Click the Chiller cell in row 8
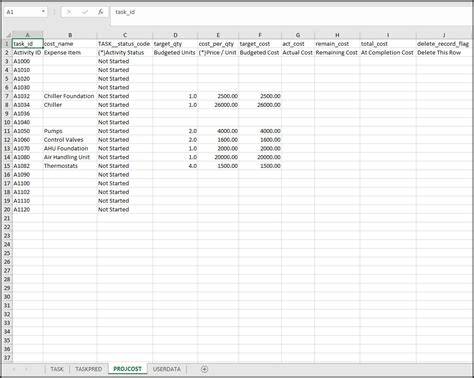The height and width of the screenshot is (378, 474). 70,105
